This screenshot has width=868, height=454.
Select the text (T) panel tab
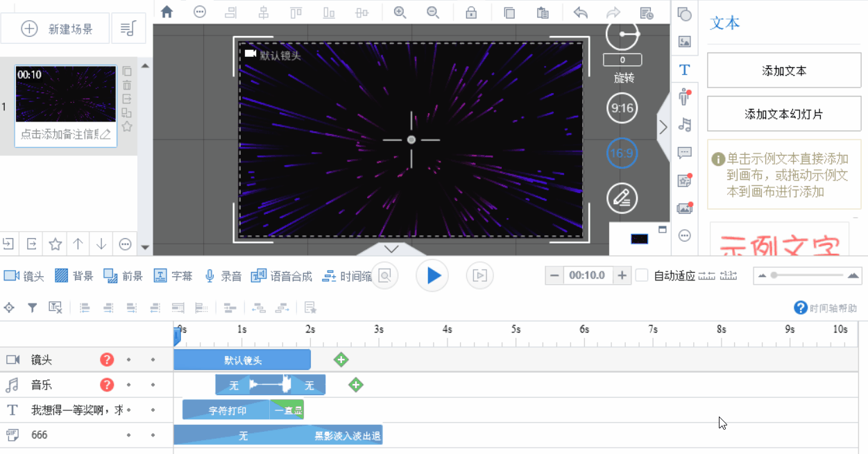[x=685, y=69]
